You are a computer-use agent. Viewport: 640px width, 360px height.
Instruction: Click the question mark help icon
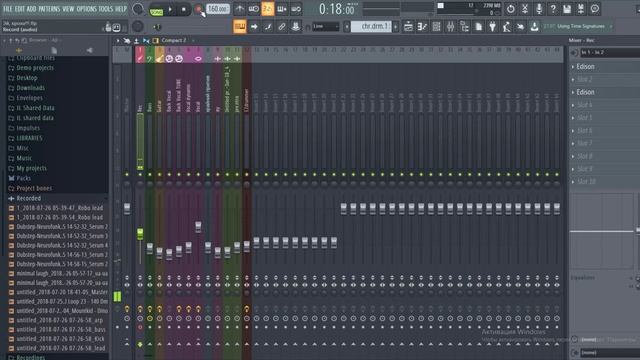553,9
